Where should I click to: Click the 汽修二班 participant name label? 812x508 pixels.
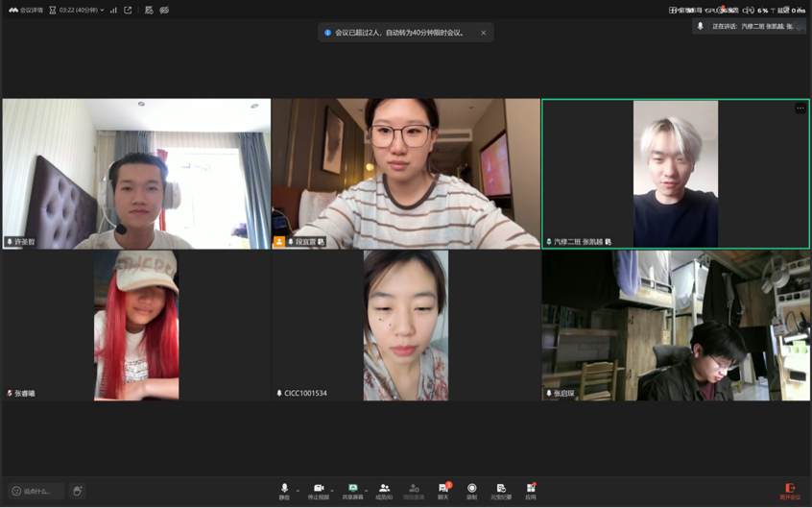pyautogui.click(x=579, y=242)
